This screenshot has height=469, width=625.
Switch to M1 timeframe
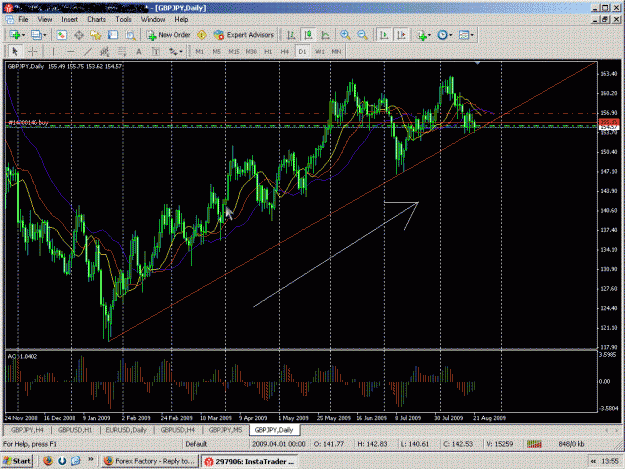200,51
